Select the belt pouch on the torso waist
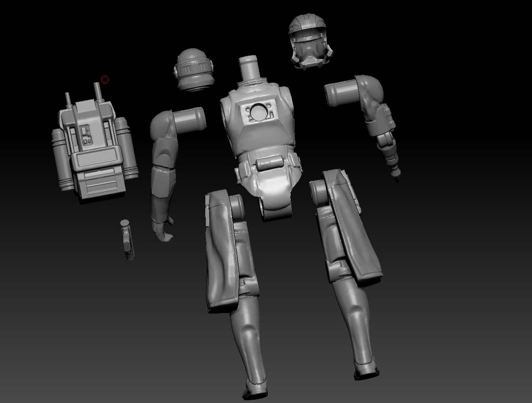 270,162
